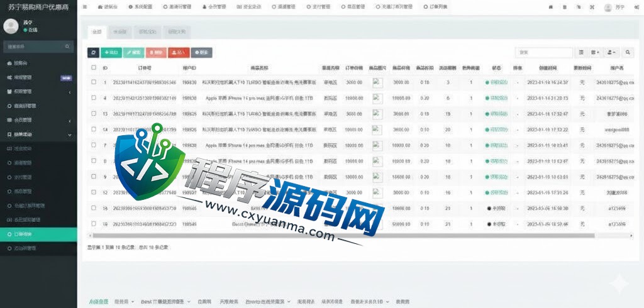Click the Apple iPhone 14 pro max cell in row ID 4
This screenshot has height=308, width=644.
pos(260,98)
